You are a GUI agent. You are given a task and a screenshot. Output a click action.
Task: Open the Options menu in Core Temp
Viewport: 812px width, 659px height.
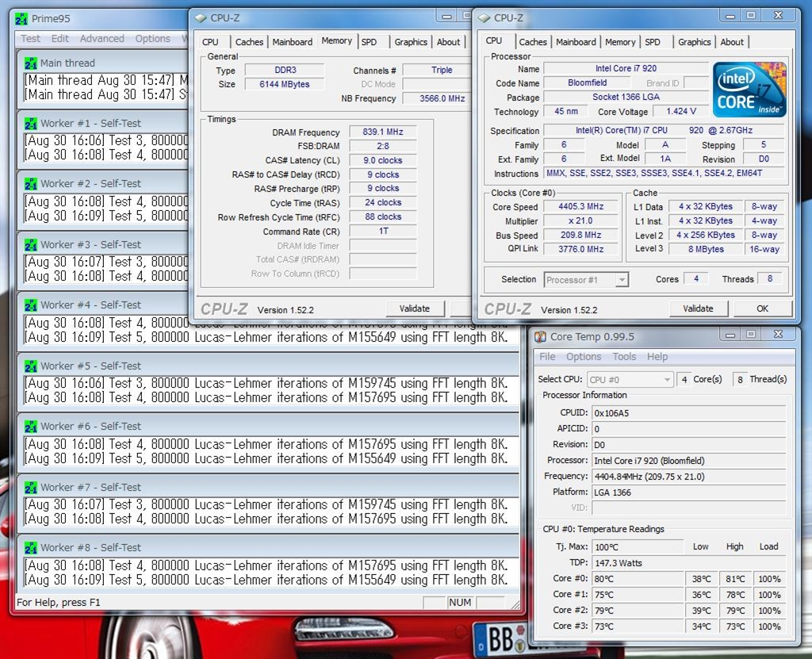(x=584, y=357)
